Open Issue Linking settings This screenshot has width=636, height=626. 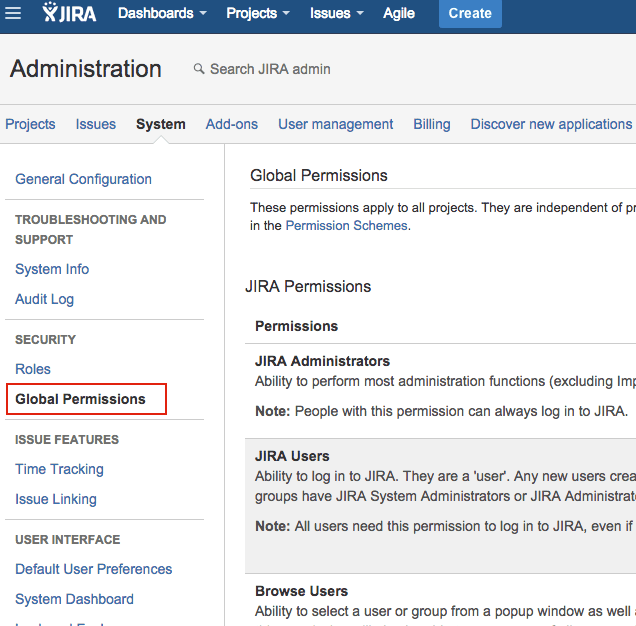pyautogui.click(x=56, y=499)
